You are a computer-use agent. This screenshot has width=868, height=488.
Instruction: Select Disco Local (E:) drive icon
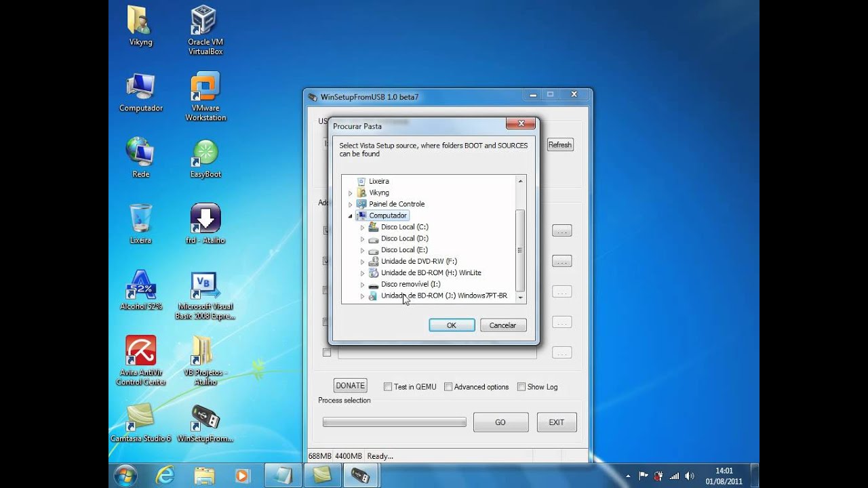point(373,250)
